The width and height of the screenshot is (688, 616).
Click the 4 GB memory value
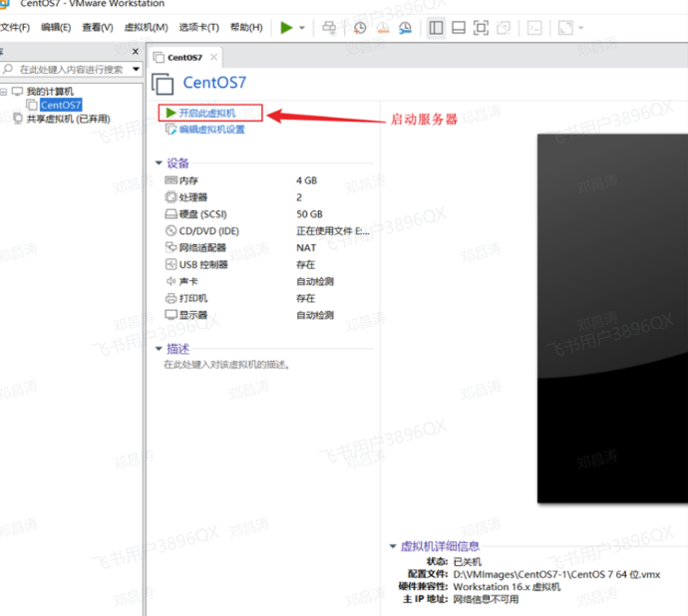306,180
